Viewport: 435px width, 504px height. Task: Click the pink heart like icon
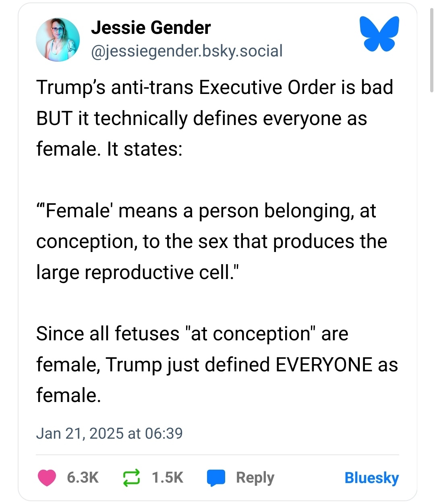[x=47, y=478]
